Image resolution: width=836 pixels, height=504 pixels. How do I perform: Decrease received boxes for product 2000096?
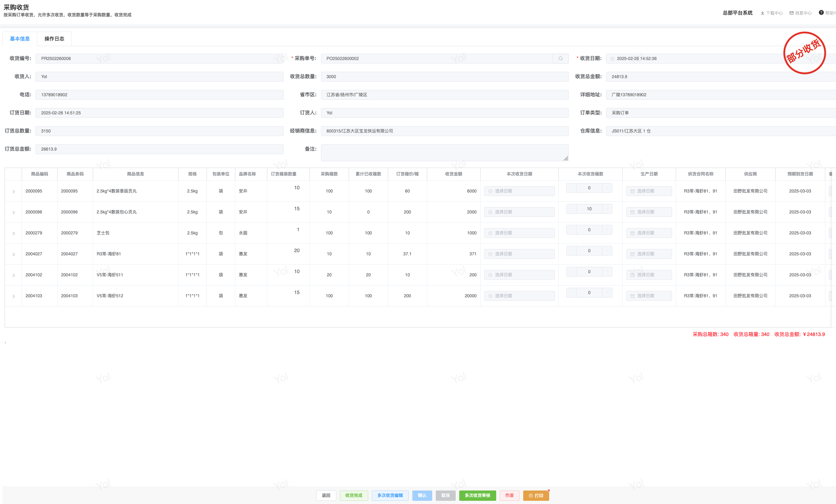(571, 209)
